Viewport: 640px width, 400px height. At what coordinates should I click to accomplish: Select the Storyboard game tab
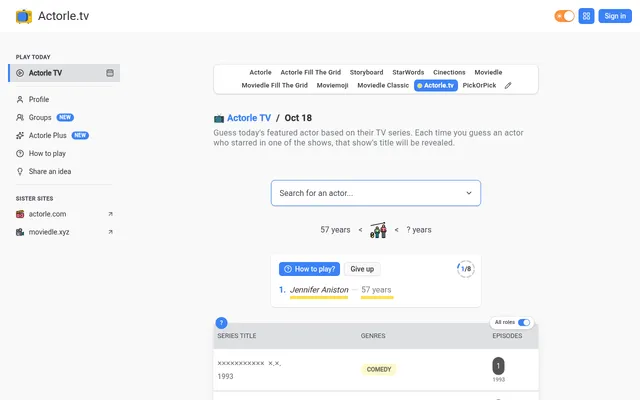tap(366, 72)
